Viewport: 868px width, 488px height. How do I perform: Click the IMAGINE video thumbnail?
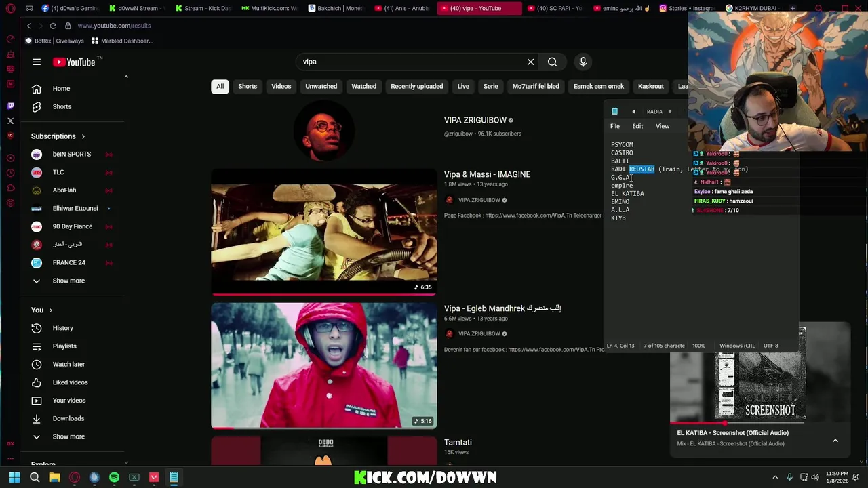point(324,232)
